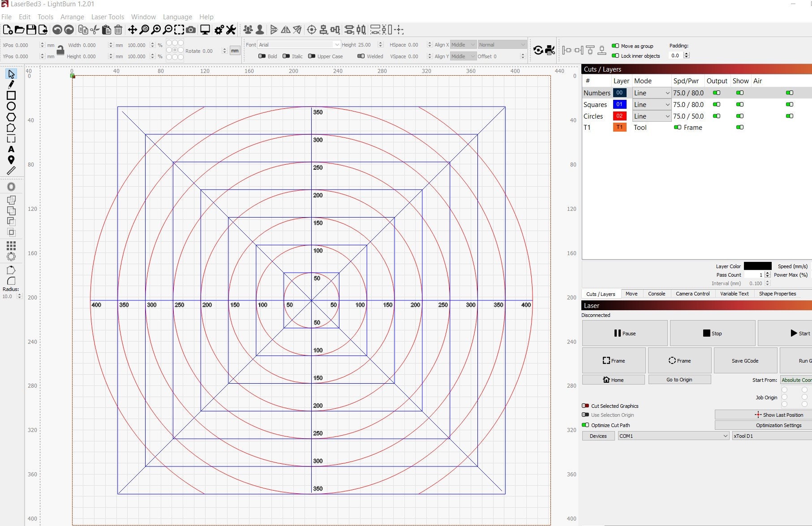The image size is (812, 526).
Task: Select the Offset Shapes tool
Action: tap(11, 187)
